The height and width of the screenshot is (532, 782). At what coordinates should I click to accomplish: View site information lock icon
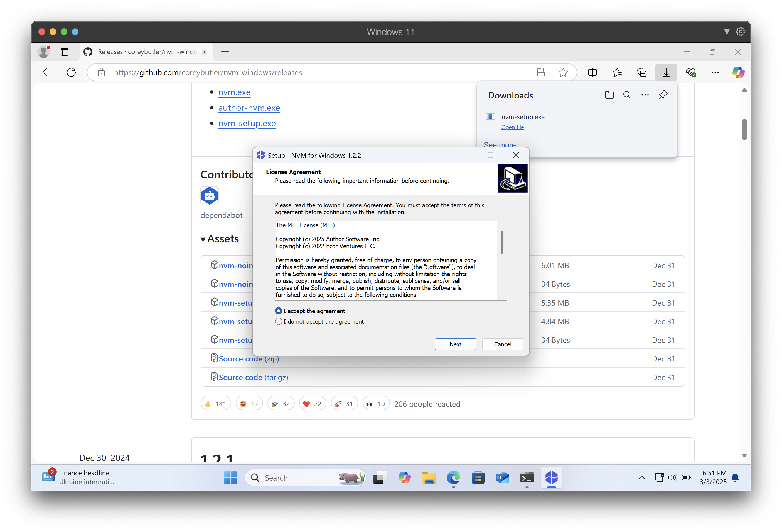pos(101,72)
